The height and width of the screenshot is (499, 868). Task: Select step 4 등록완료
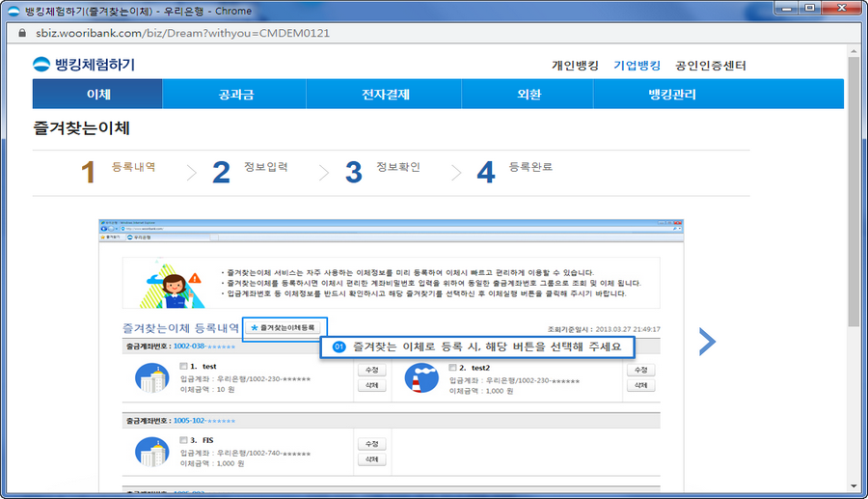(515, 171)
